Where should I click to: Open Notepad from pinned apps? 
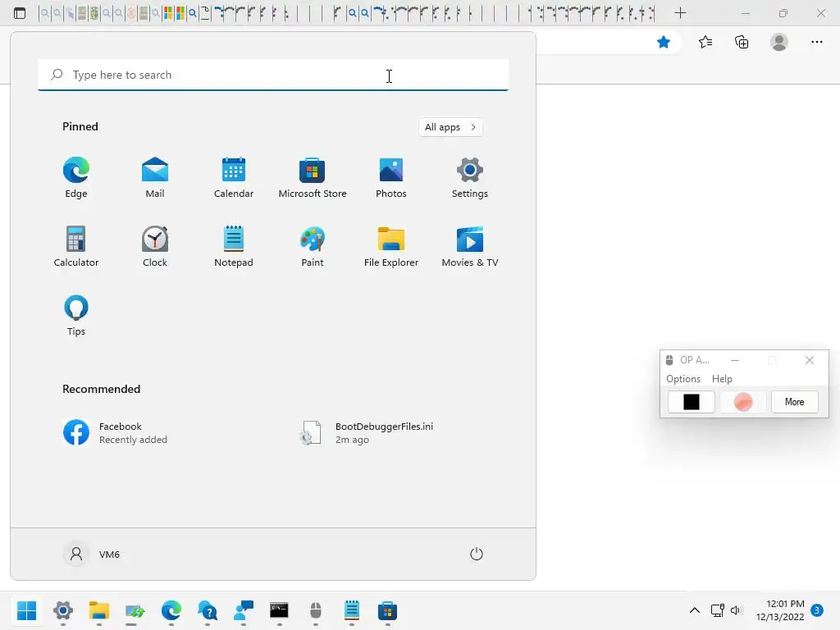tap(234, 246)
